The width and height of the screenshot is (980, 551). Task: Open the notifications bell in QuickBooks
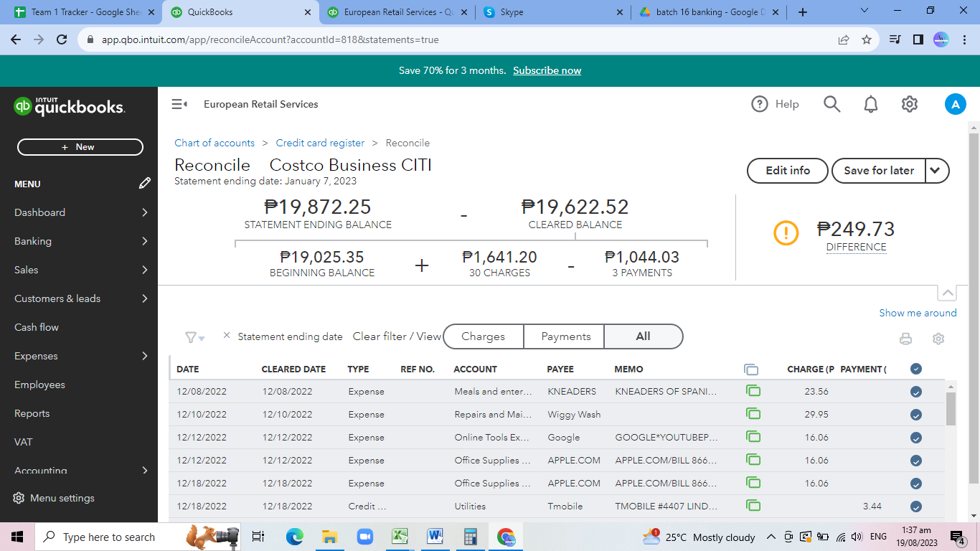point(871,105)
